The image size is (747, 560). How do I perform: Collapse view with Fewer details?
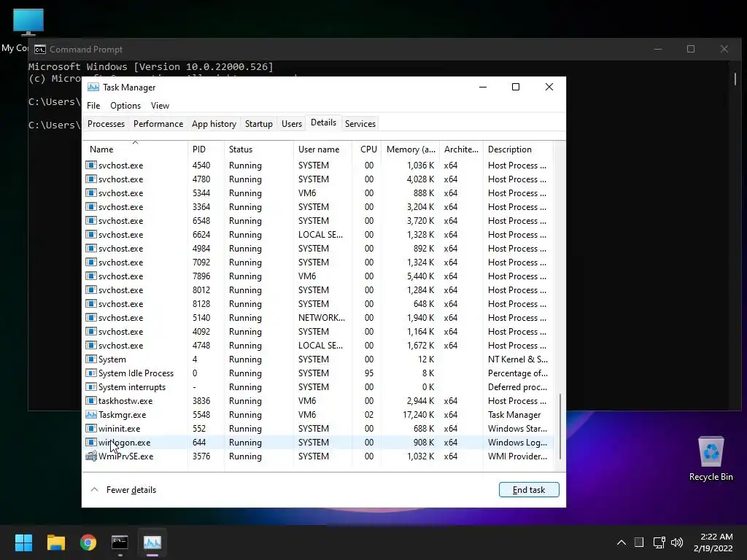coord(123,490)
